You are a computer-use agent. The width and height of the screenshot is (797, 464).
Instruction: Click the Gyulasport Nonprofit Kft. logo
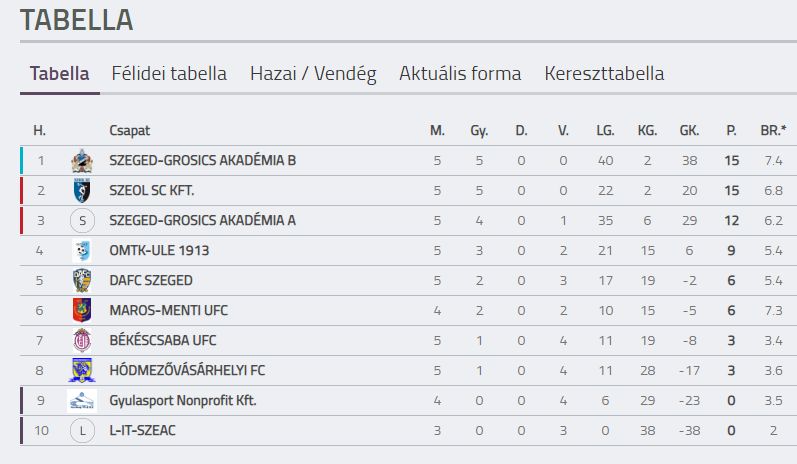coord(81,401)
